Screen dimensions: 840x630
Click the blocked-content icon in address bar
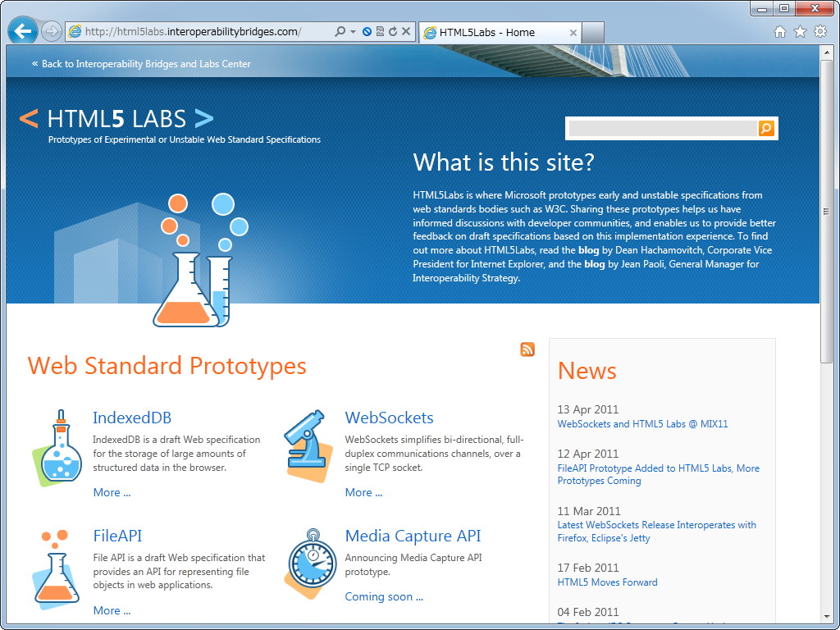coord(367,31)
